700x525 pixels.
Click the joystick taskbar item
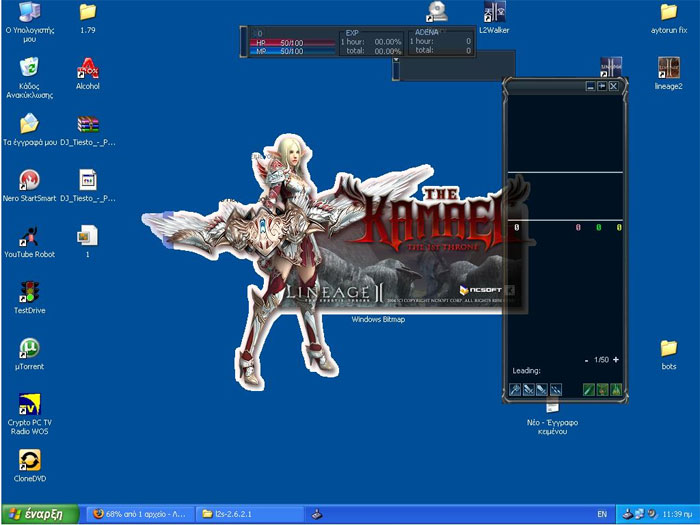coord(317,514)
